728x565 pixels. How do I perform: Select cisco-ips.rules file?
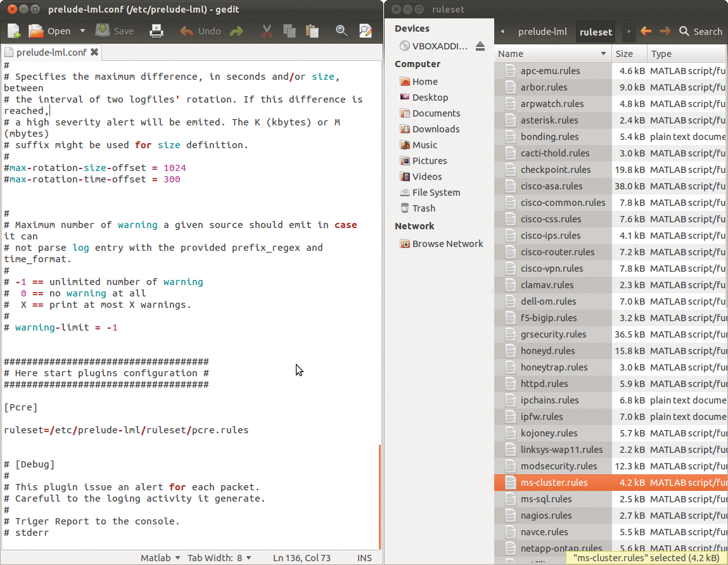pos(611,236)
